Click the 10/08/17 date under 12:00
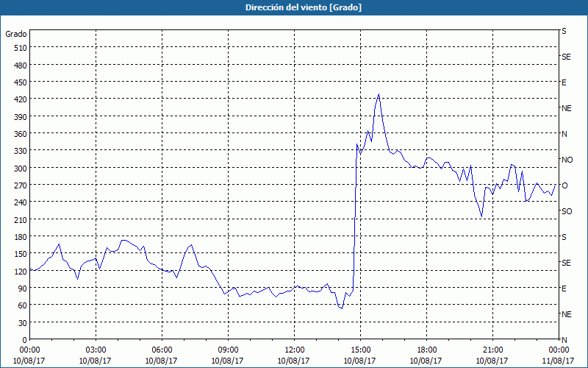 [x=293, y=361]
